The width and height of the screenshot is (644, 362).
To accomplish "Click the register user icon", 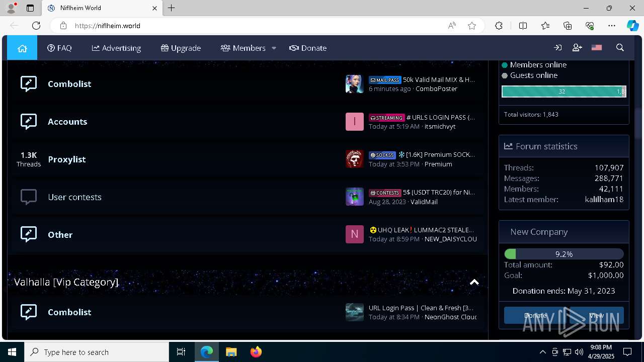I will pos(577,48).
